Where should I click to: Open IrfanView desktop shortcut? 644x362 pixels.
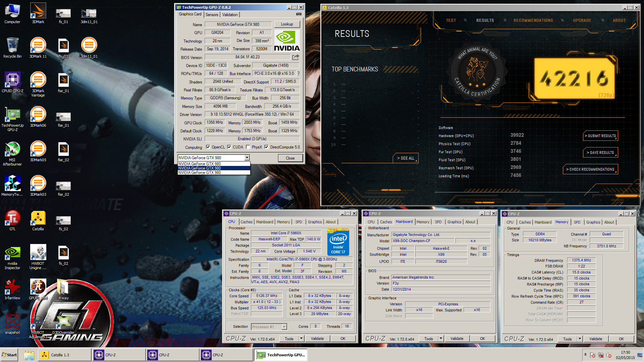pyautogui.click(x=12, y=290)
